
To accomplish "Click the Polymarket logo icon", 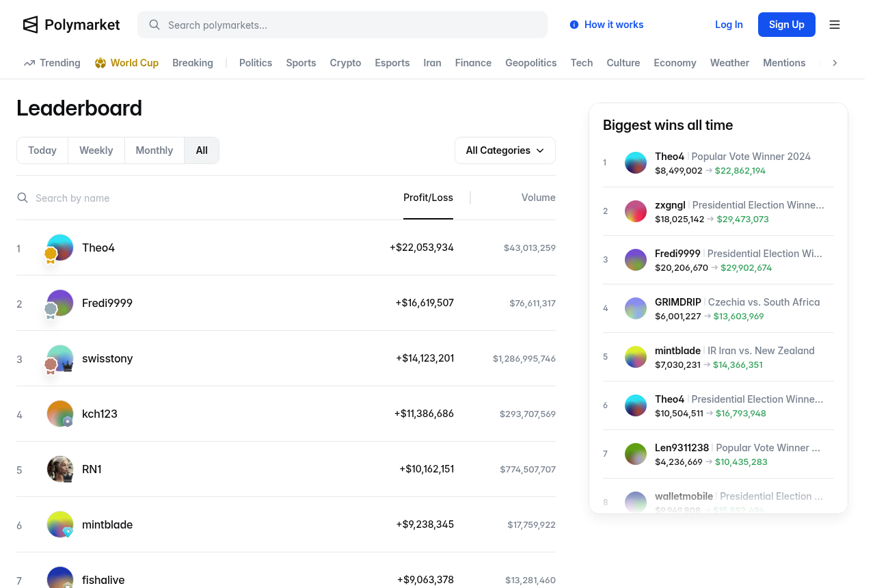I will (x=31, y=25).
